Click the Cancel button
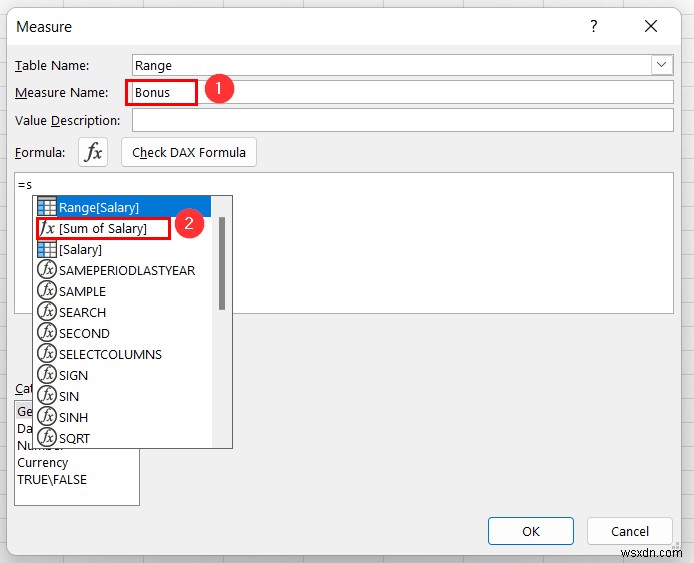 [629, 531]
